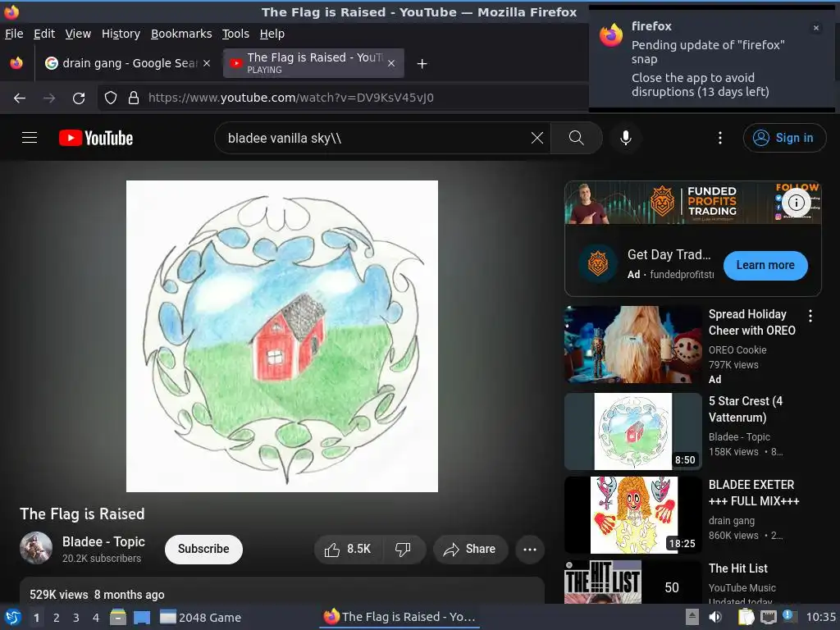Screen dimensions: 840x630
Task: Open ad info icon on Funded Profits banner
Action: click(x=796, y=203)
